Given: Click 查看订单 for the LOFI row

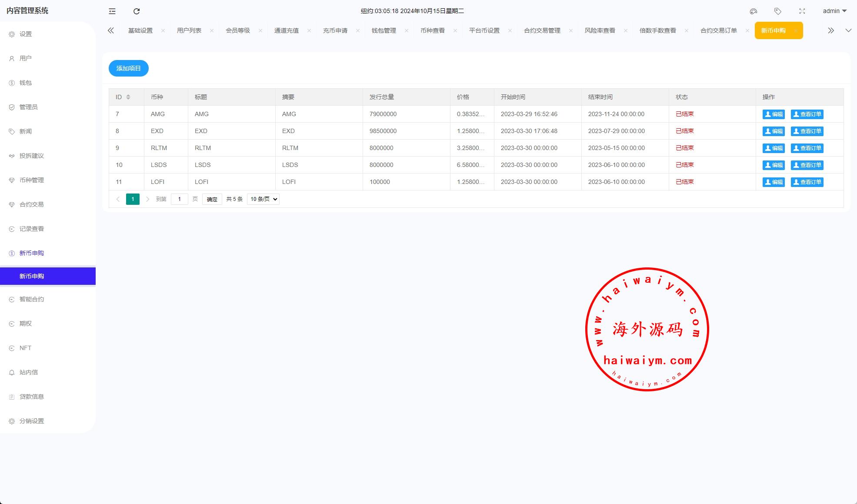Looking at the screenshot, I should coord(807,182).
